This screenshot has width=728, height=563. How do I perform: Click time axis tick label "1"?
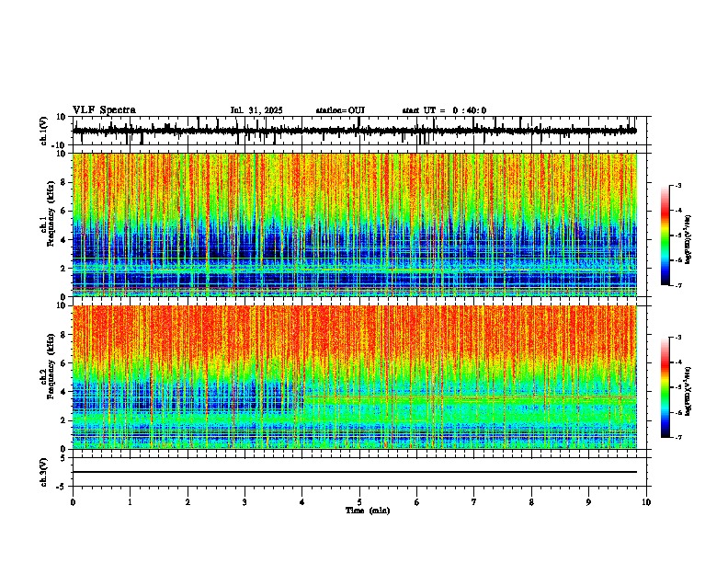[130, 502]
